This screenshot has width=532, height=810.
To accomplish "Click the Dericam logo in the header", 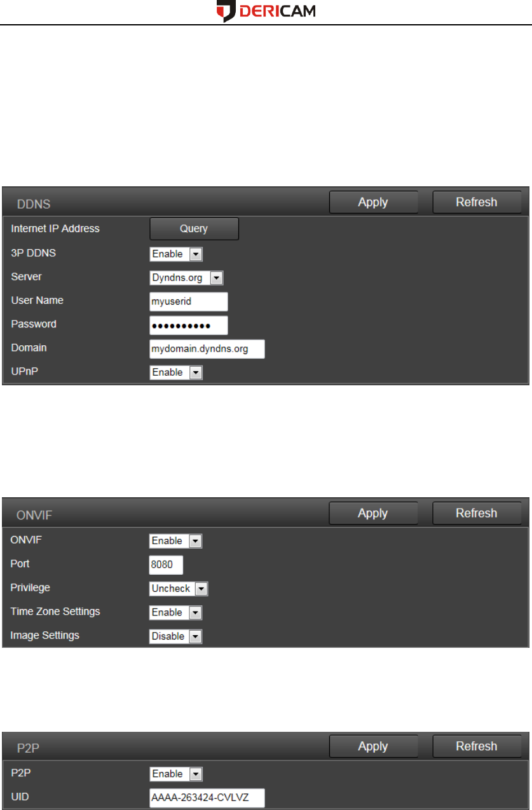I will point(266,11).
